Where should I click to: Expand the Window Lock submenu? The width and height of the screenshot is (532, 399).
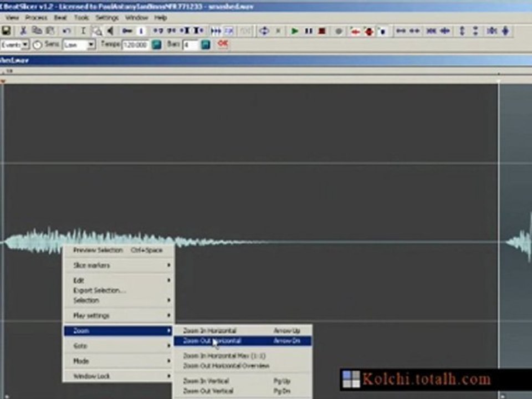119,376
